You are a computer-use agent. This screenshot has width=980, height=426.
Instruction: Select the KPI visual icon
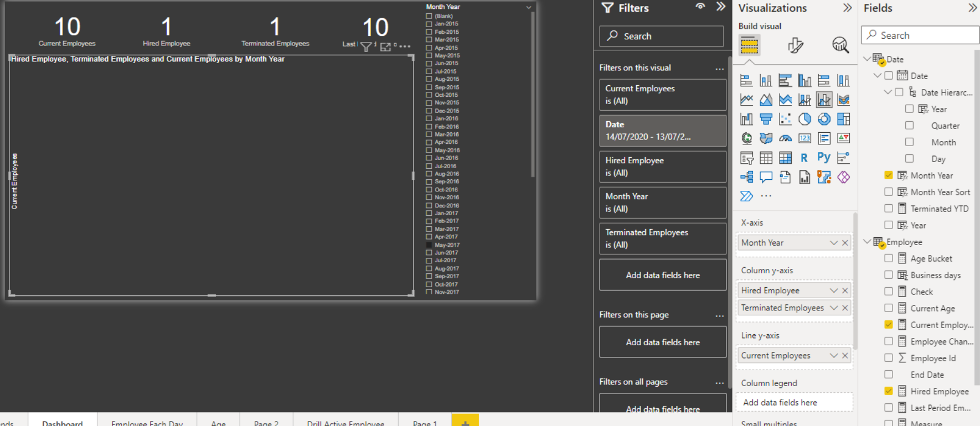point(843,138)
